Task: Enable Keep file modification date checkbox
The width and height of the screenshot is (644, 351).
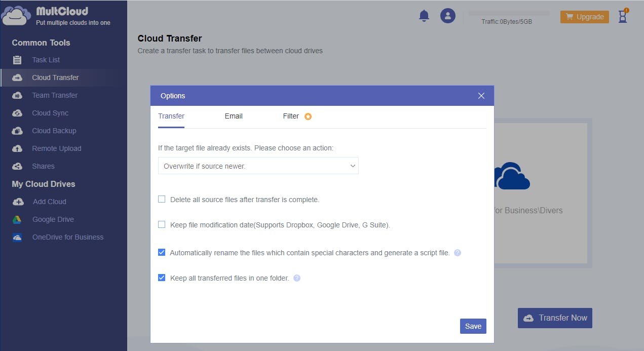Action: pos(162,224)
